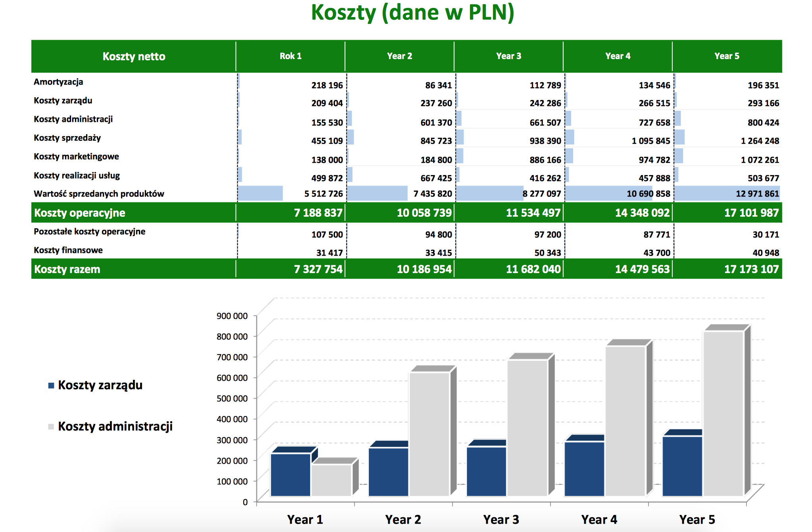Select the cell with value 499 872
This screenshot has height=532, width=812.
(327, 178)
